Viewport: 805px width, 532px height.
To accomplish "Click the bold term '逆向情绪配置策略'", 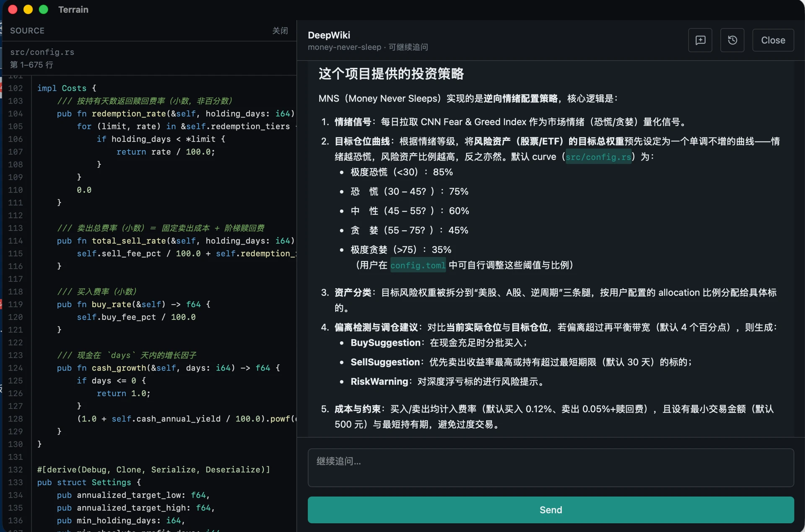I will coord(520,99).
